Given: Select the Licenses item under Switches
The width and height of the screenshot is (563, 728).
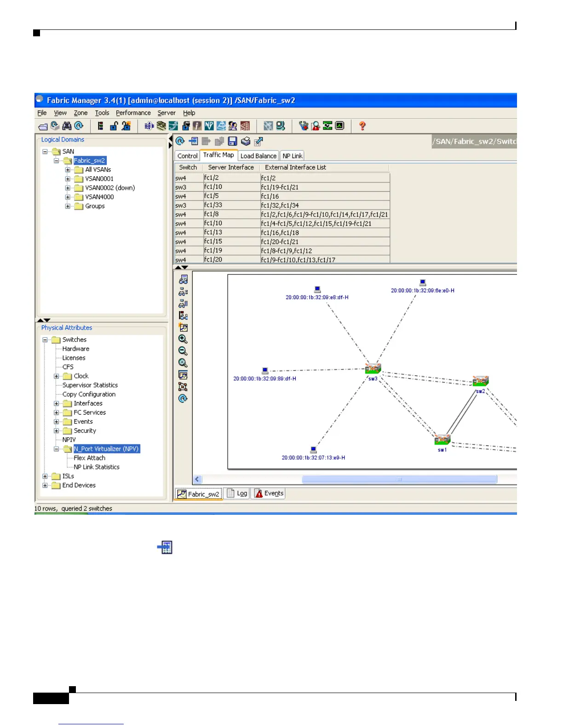Looking at the screenshot, I should (74, 358).
